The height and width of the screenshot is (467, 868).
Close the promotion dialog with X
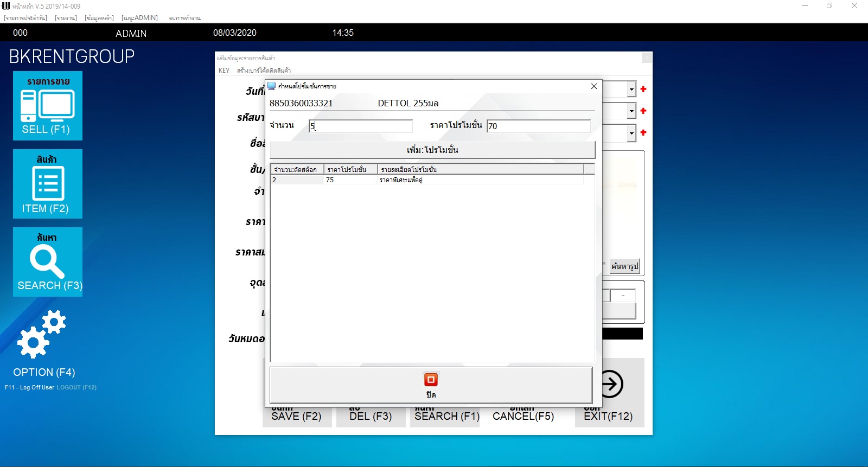tap(594, 86)
